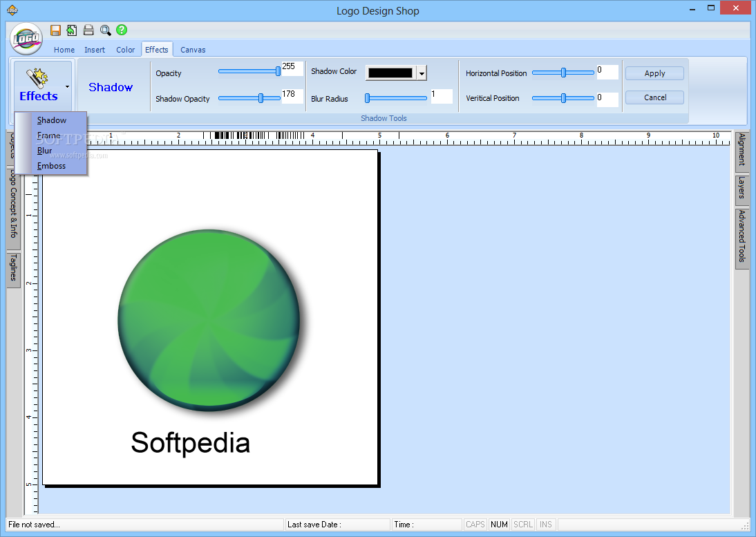Choose Shadow from the Effects menu
The height and width of the screenshot is (537, 756).
coord(52,120)
